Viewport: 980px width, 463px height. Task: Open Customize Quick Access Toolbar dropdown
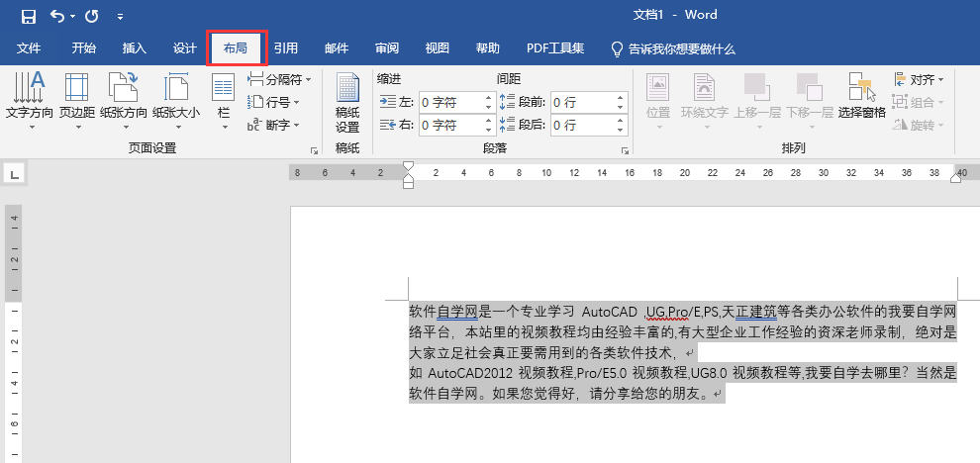[120, 17]
